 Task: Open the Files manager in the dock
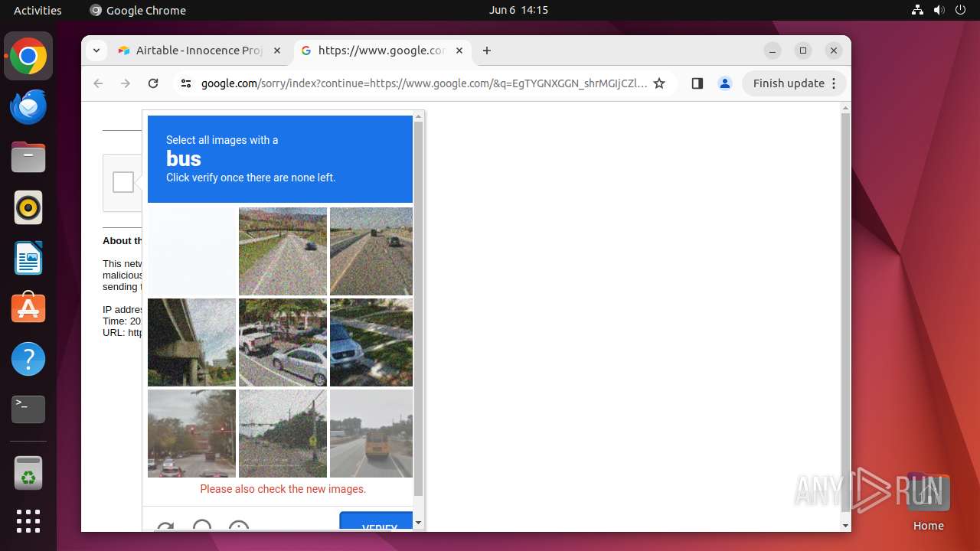pyautogui.click(x=28, y=157)
